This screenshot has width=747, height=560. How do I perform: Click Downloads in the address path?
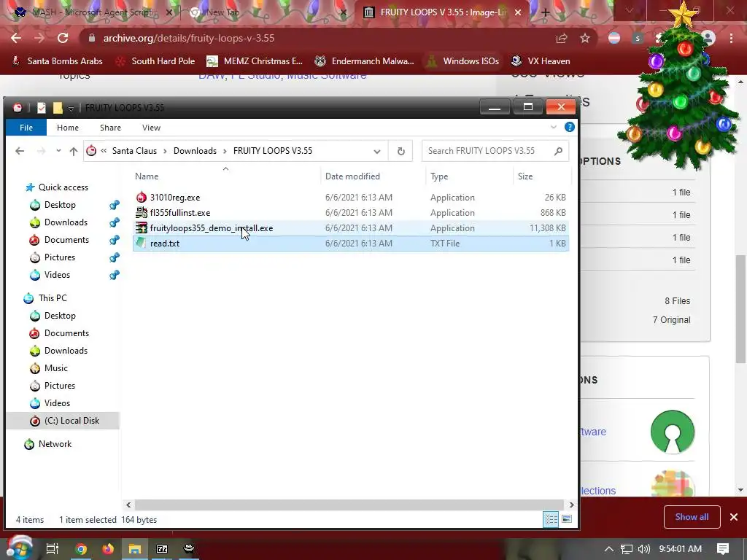pos(195,150)
